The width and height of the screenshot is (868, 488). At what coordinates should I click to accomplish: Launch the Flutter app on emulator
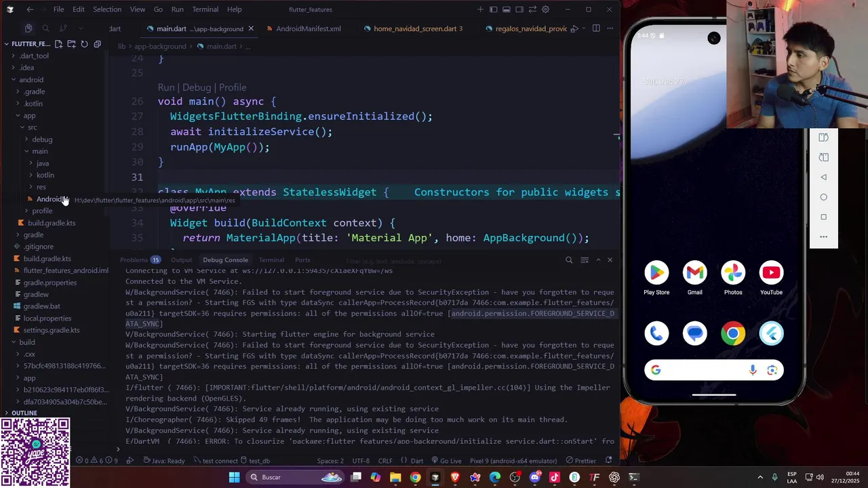[771, 333]
